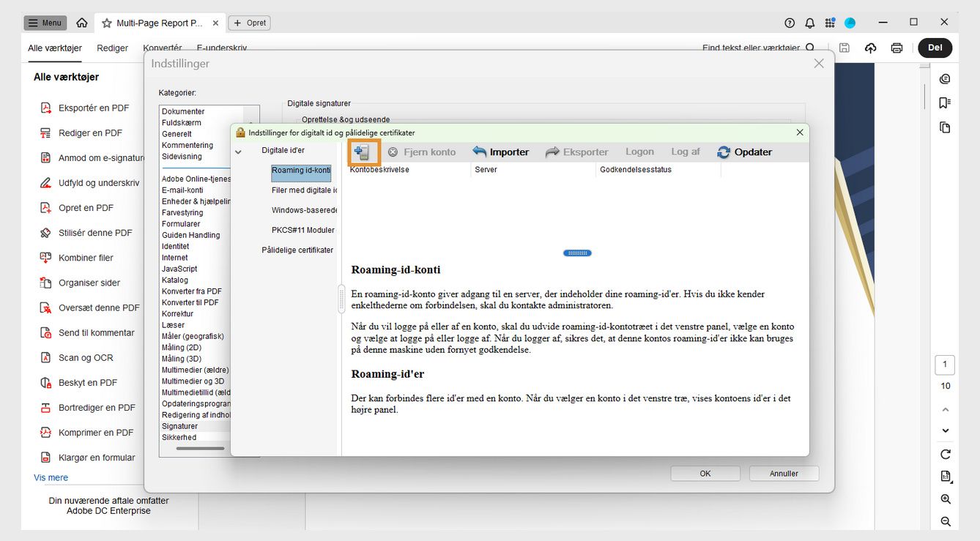Viewport: 980px width, 541px height.
Task: Share the document via the cloud icon
Action: pos(870,47)
